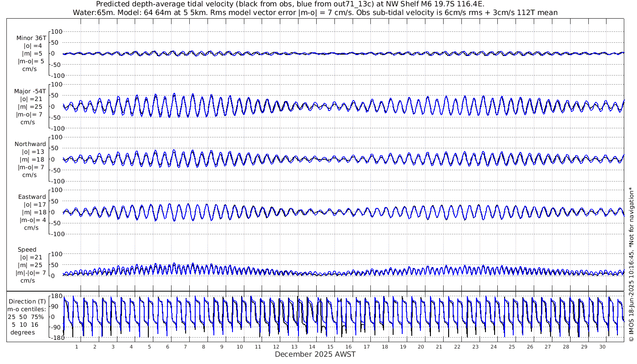Click the 'Minor 36T' panel label
637x364 pixels.
[x=31, y=38]
